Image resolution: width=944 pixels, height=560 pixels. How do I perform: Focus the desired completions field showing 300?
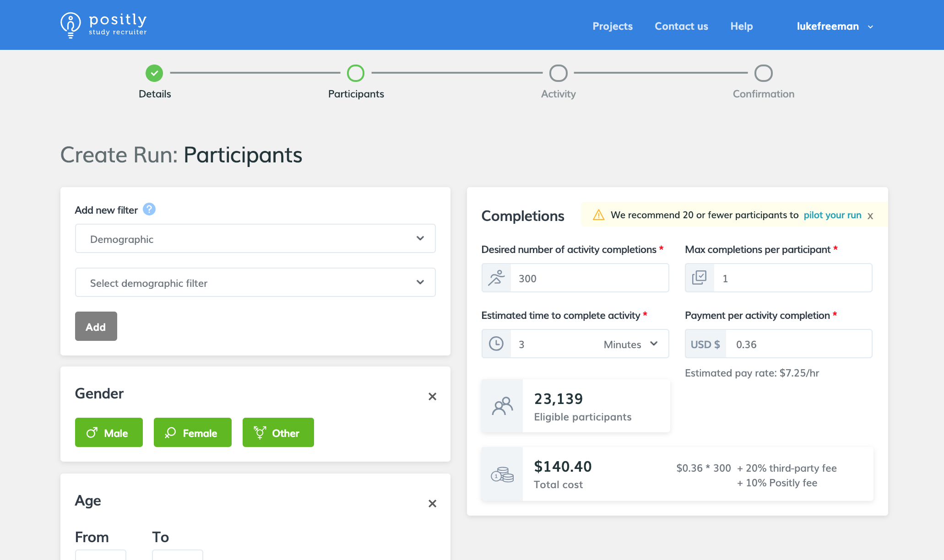tap(590, 278)
